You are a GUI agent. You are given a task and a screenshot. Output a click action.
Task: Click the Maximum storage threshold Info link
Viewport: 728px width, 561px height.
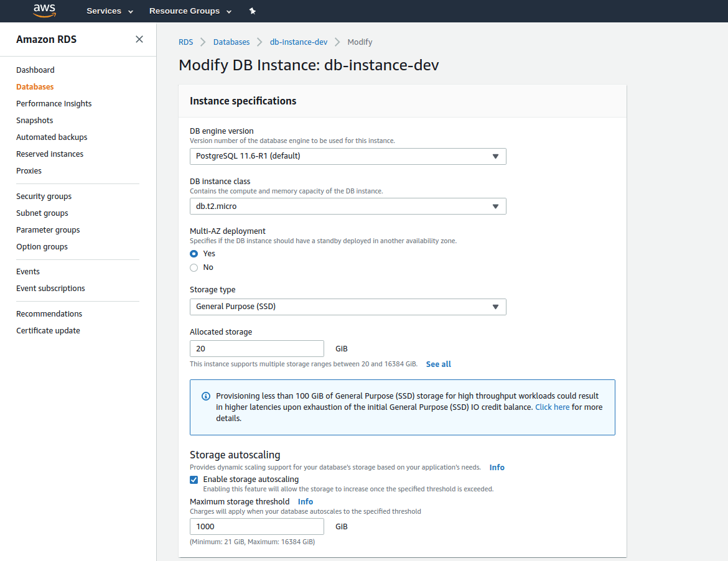pyautogui.click(x=306, y=501)
